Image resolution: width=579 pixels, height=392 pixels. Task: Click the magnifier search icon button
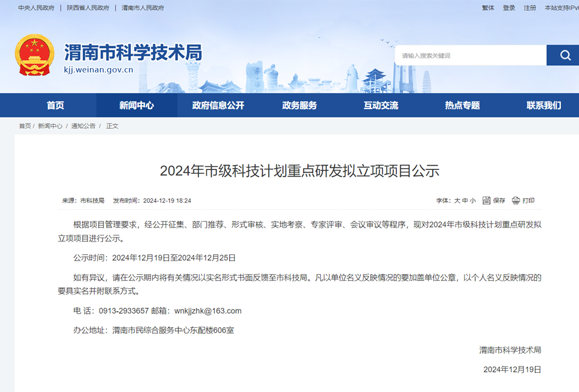[x=564, y=55]
